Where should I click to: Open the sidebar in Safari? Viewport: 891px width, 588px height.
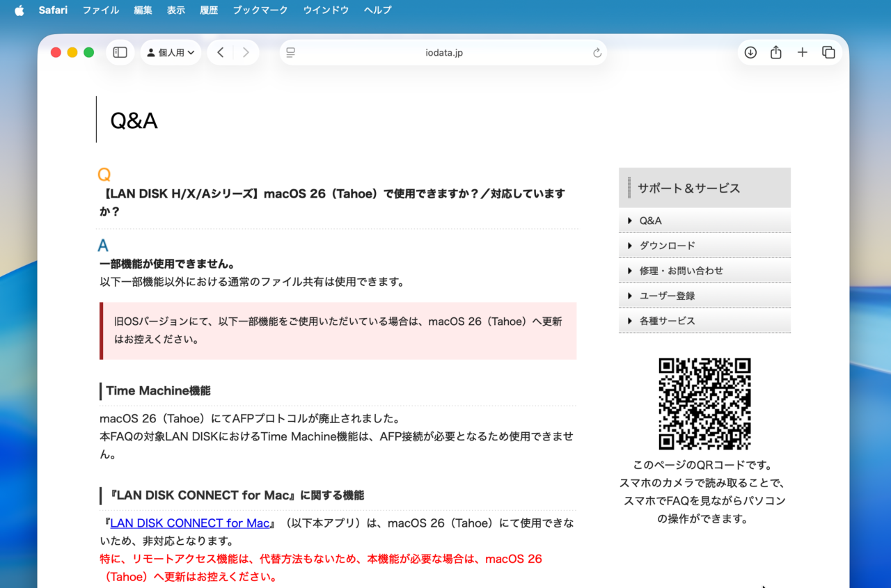click(x=120, y=52)
